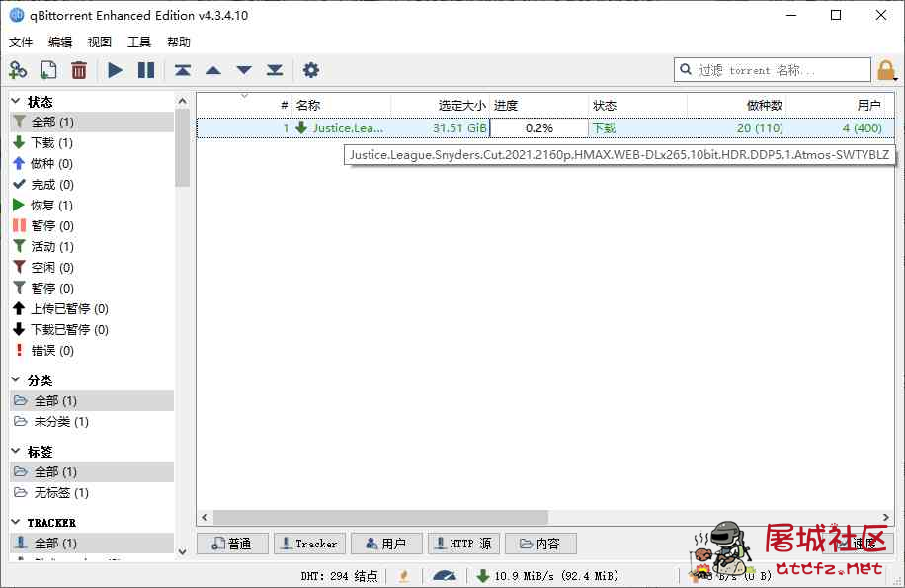Screen dimensions: 905x588
Task: Filter by 暂停 (0) with orange icon
Action: (92, 225)
